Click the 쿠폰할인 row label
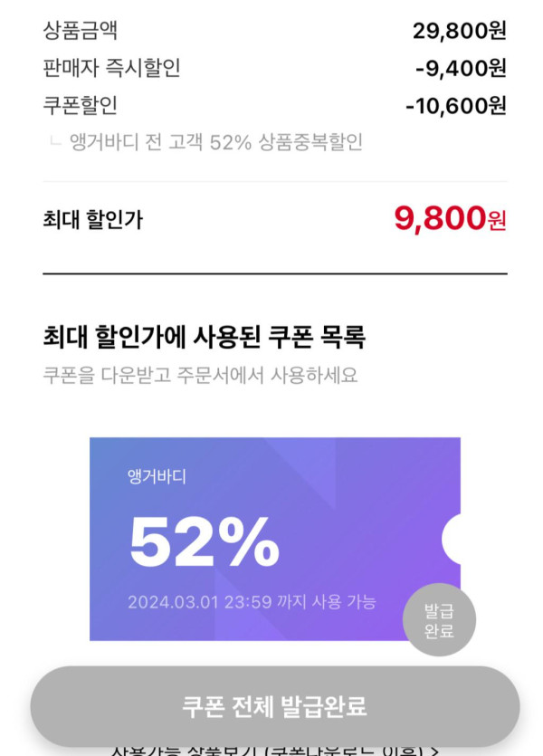543x756 pixels. (x=80, y=106)
